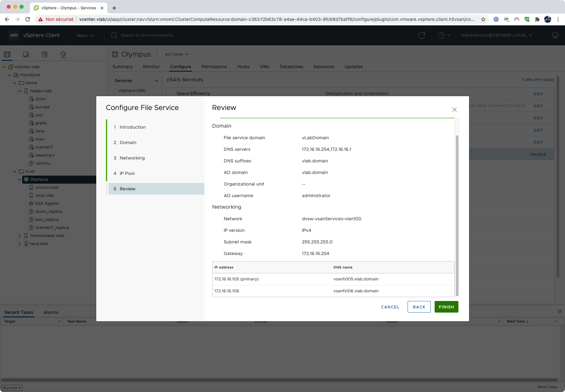
Task: Click the vSphere refresh icon
Action: (422, 35)
